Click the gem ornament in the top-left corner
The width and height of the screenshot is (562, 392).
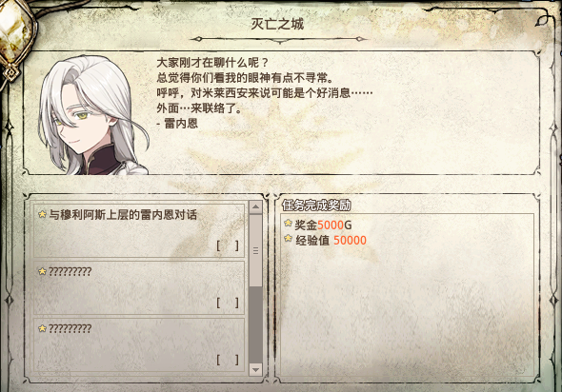point(14,38)
